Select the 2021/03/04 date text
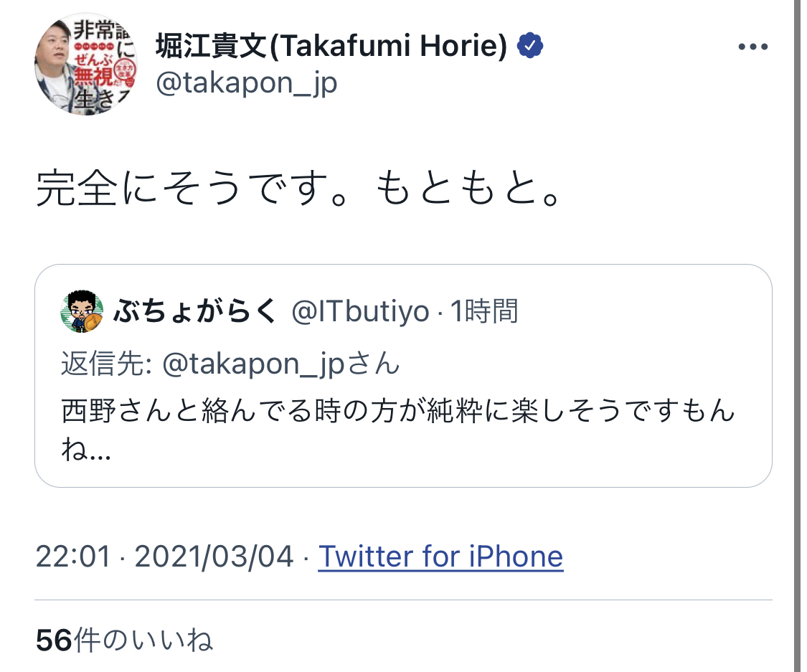The height and width of the screenshot is (672, 807). coord(208,557)
